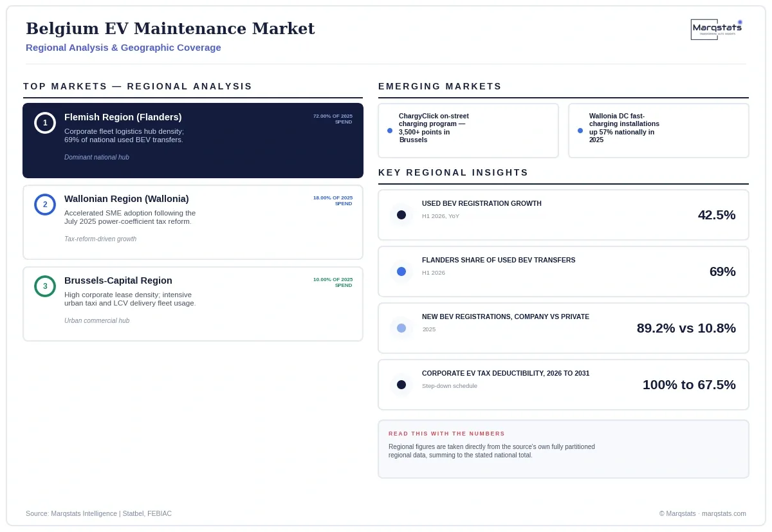
Task: Select the Wallonian Region (Wallonia) heading
Action: click(127, 199)
